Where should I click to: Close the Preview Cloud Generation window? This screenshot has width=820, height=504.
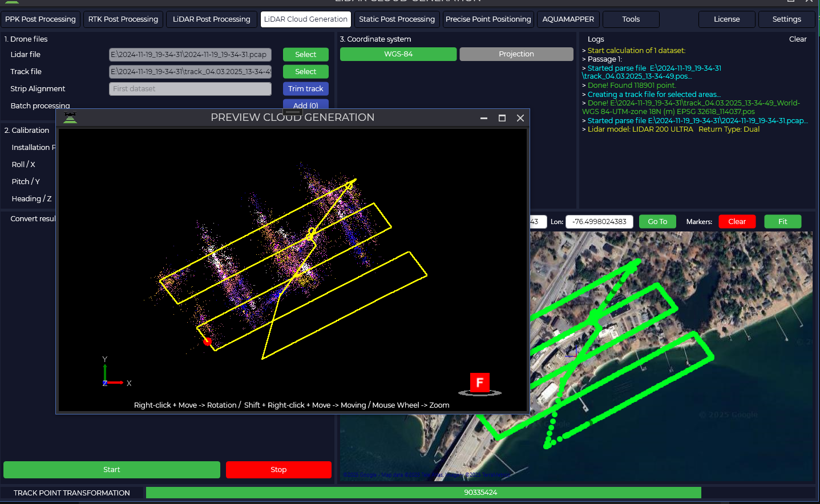[520, 118]
